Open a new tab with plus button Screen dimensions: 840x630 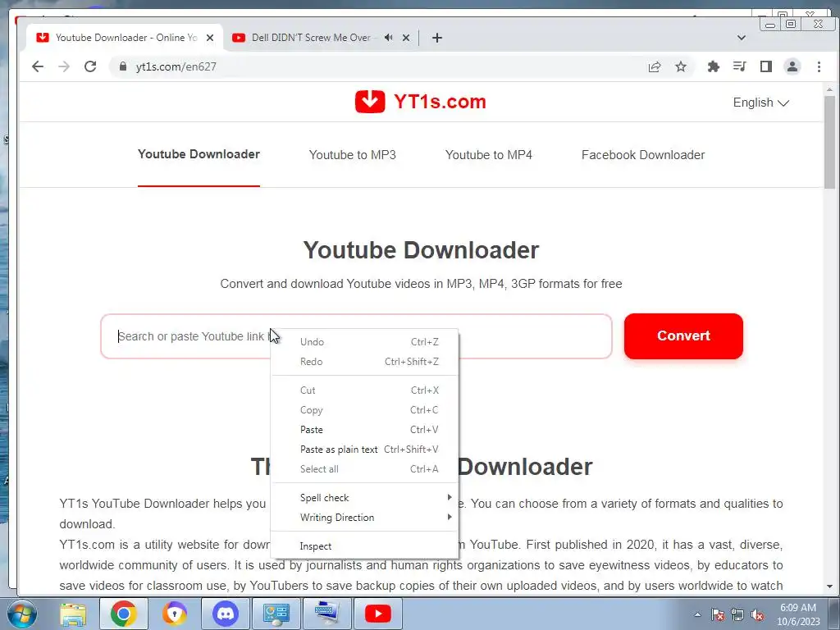click(x=437, y=38)
